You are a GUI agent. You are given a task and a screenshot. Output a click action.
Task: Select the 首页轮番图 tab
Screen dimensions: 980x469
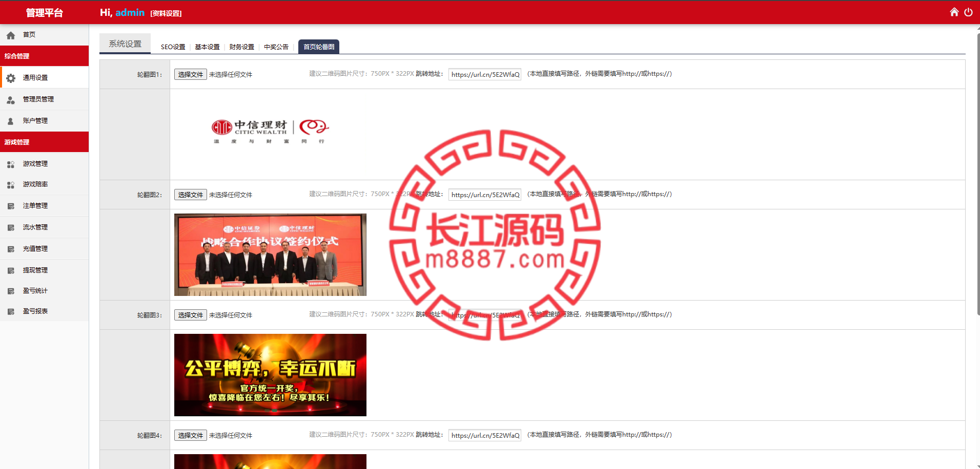(x=319, y=47)
